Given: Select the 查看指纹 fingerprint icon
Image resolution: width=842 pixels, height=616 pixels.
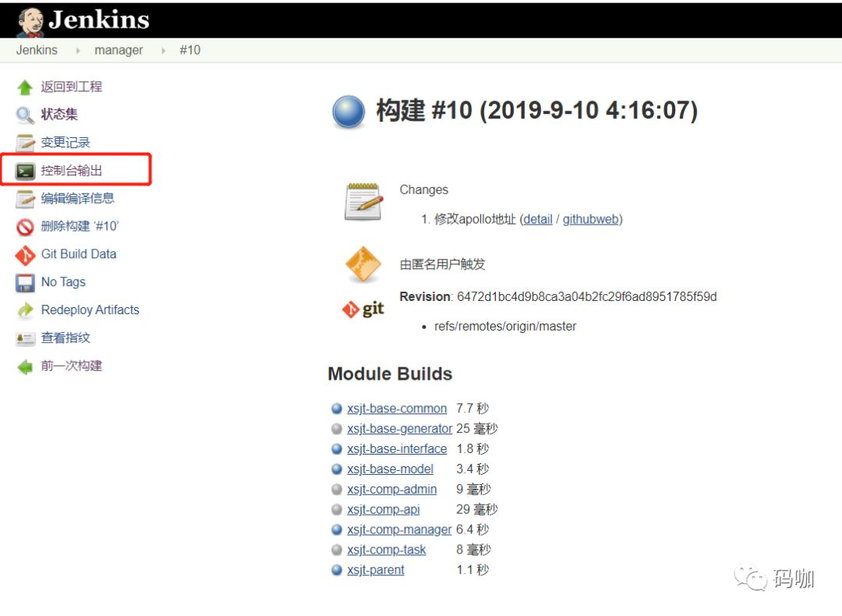Looking at the screenshot, I should click(x=24, y=338).
